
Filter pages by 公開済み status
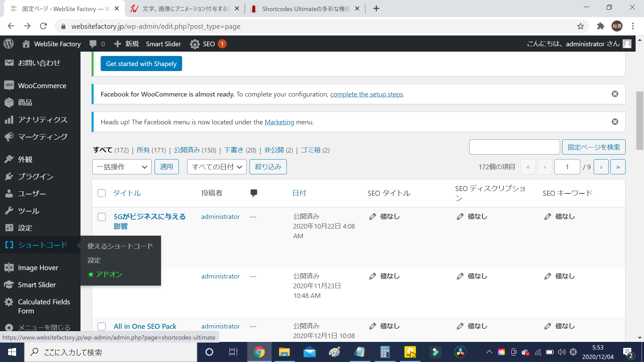point(187,150)
